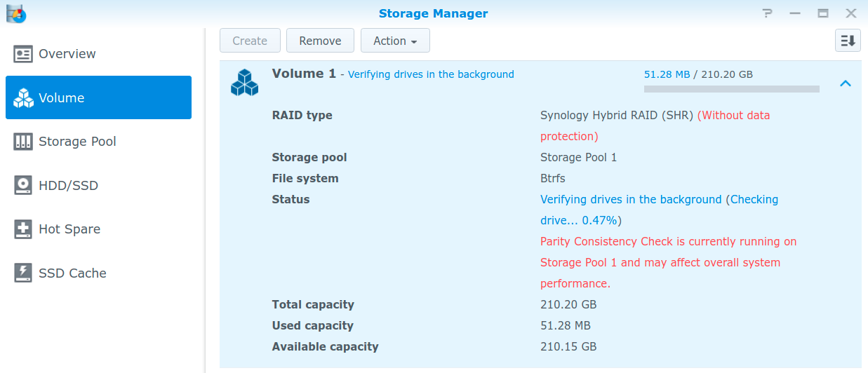The image size is (868, 373).
Task: Open the Action dropdown menu
Action: (x=395, y=41)
